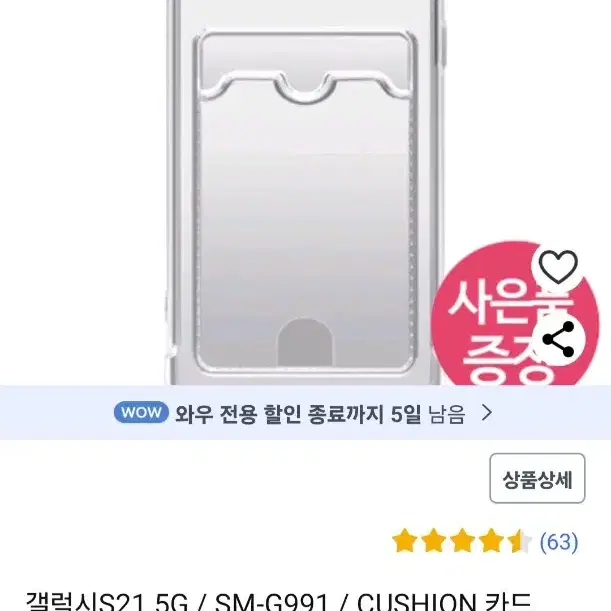Tap the gray thumb cutout on card pocket
Viewport: 611px width, 611px height.
(305, 342)
